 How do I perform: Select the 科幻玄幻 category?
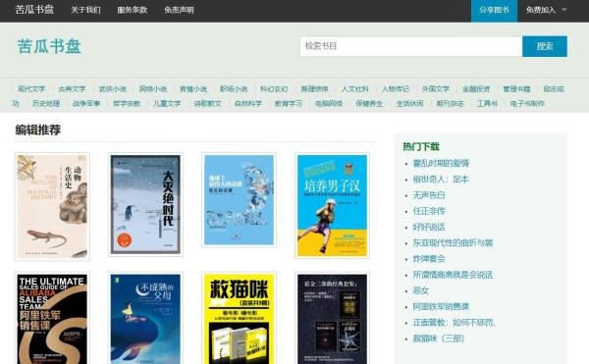[274, 89]
